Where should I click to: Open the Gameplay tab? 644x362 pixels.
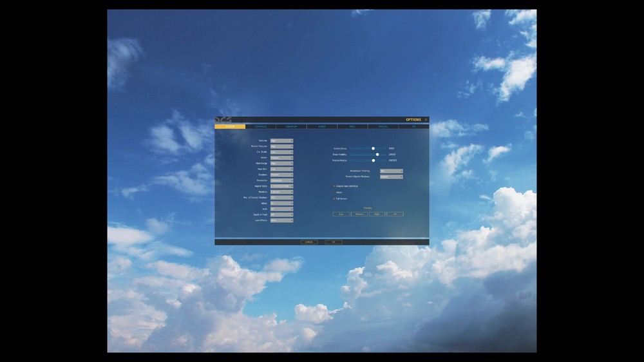pos(291,126)
